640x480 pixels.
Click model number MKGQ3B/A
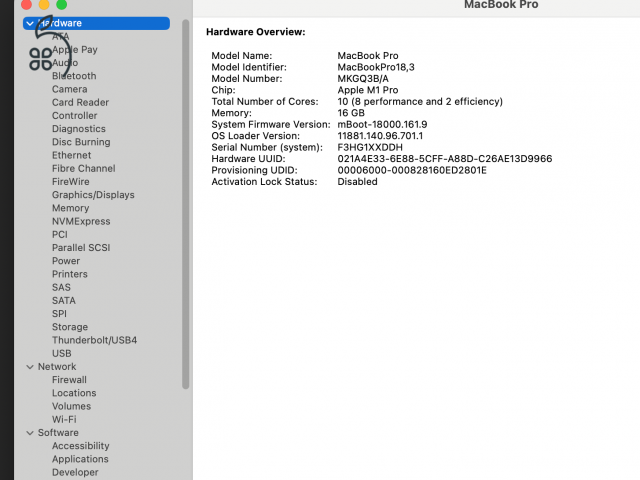(363, 79)
